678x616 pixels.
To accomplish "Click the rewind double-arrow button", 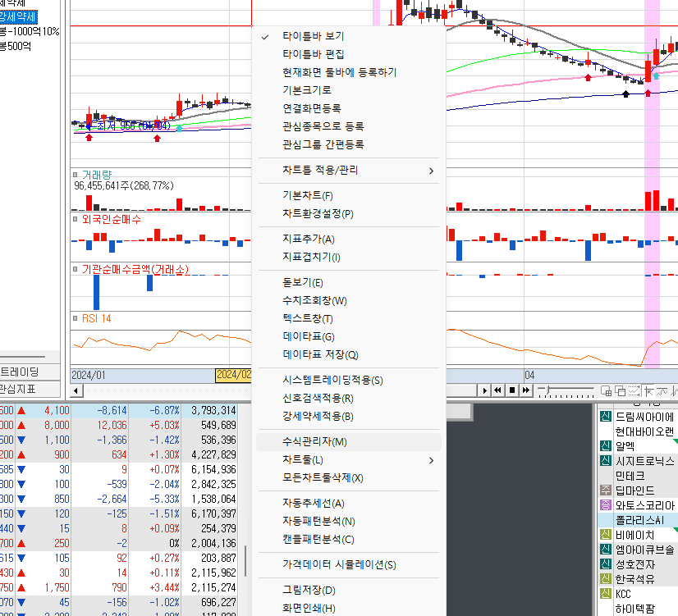I will 497,390.
